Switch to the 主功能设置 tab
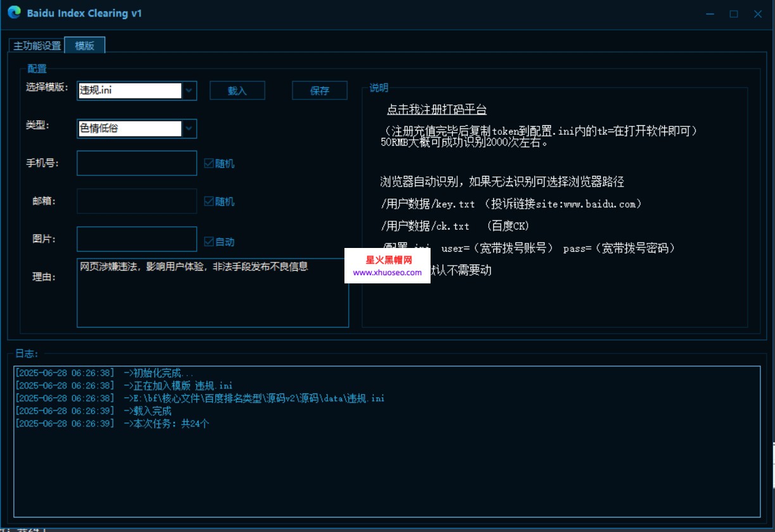The image size is (775, 532). coord(37,46)
